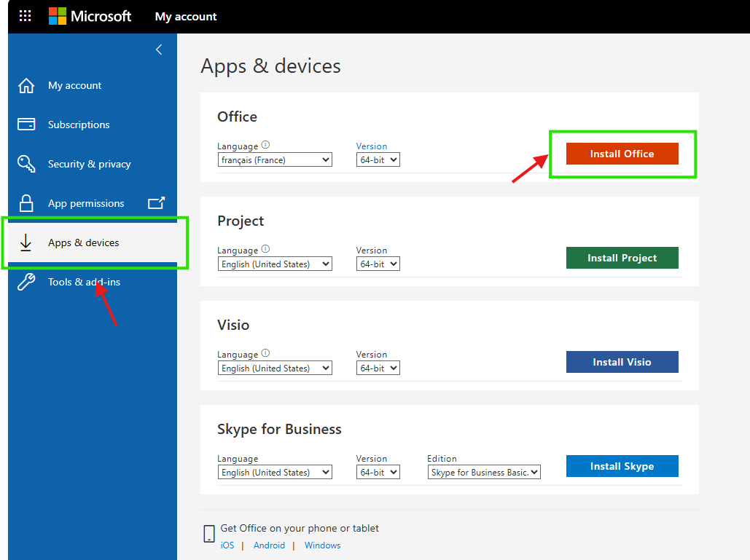This screenshot has height=560, width=750.
Task: Click the key icon for Security & privacy
Action: (26, 163)
